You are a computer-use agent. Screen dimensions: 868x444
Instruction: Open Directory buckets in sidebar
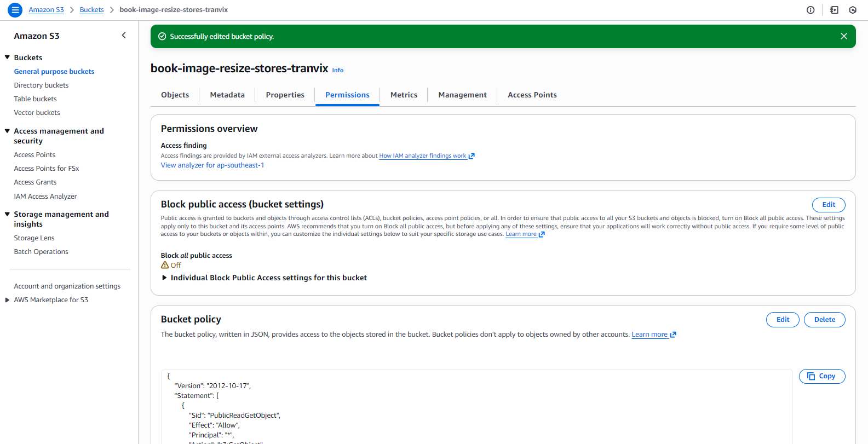point(41,85)
